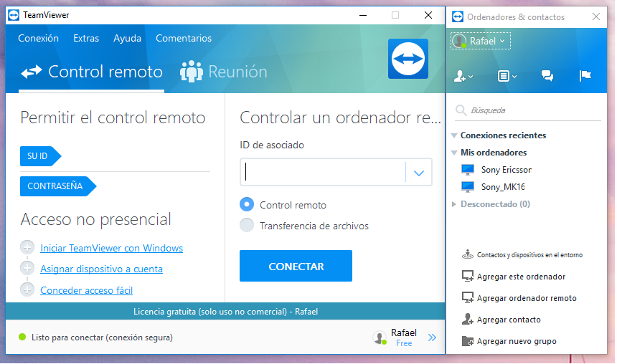Click the green ready status indicator
The width and height of the screenshot is (617, 364).
[x=22, y=337]
